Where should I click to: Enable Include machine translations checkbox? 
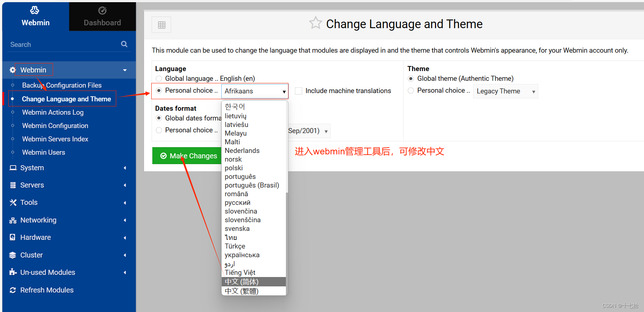click(x=299, y=91)
